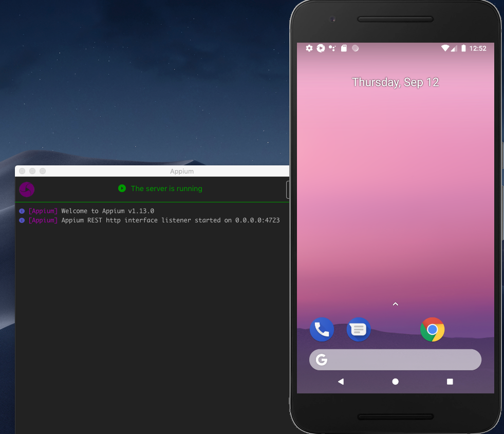Image resolution: width=504 pixels, height=434 pixels.
Task: Tap Android recent apps square button
Action: click(450, 381)
